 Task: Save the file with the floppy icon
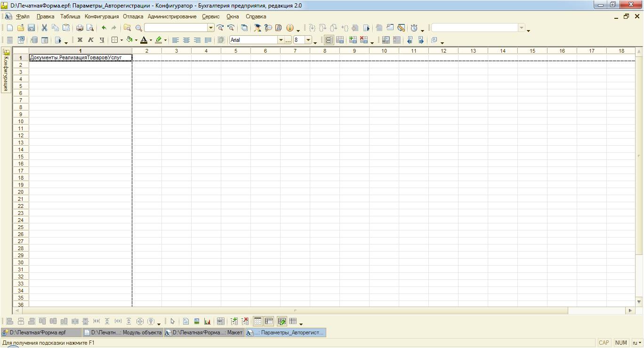(31, 28)
